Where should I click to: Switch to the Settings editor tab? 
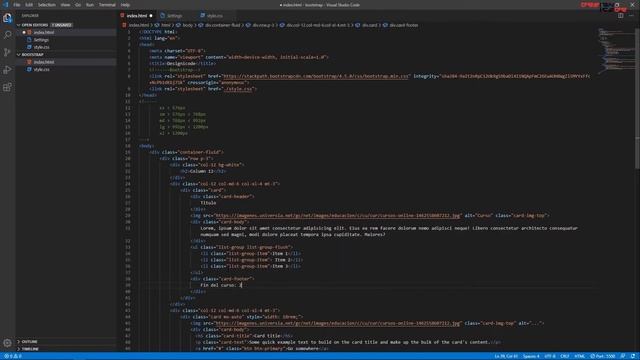(x=174, y=16)
